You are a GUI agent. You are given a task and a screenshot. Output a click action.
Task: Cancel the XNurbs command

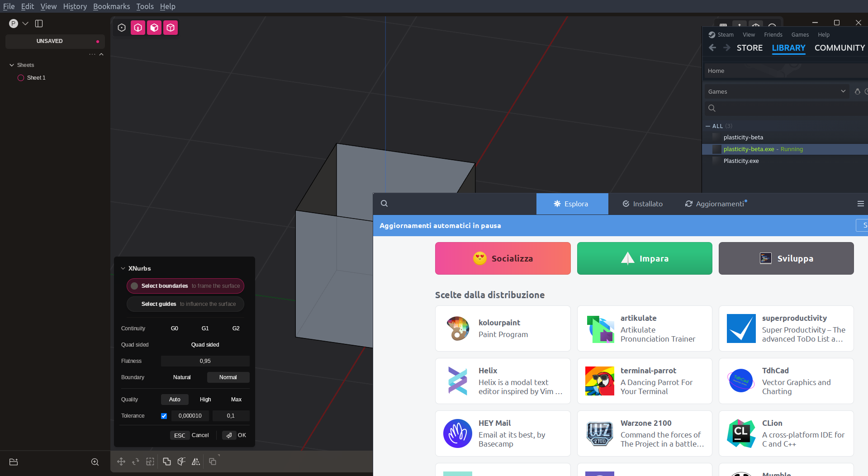pos(190,435)
